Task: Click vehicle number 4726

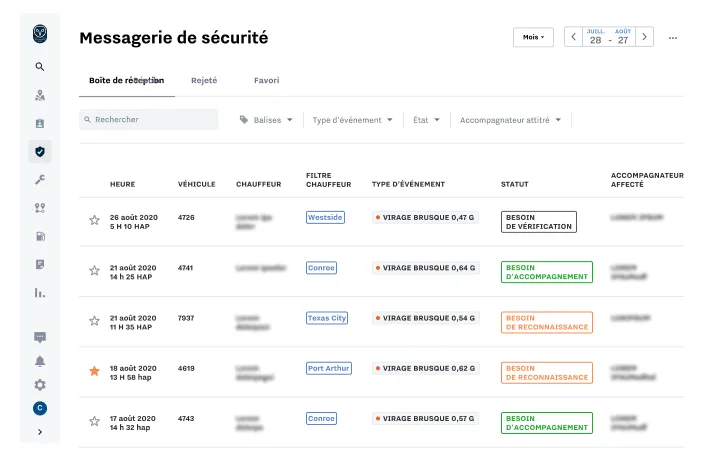Action: [x=186, y=218]
